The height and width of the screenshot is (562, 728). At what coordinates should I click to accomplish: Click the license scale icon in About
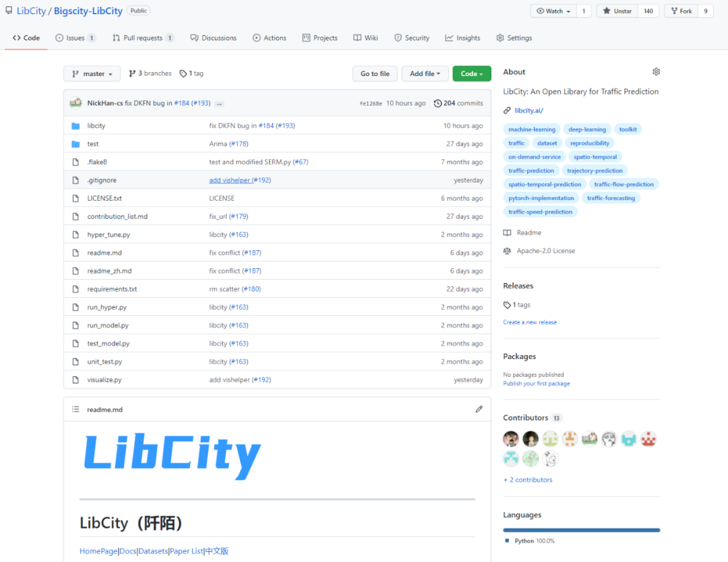tap(507, 251)
